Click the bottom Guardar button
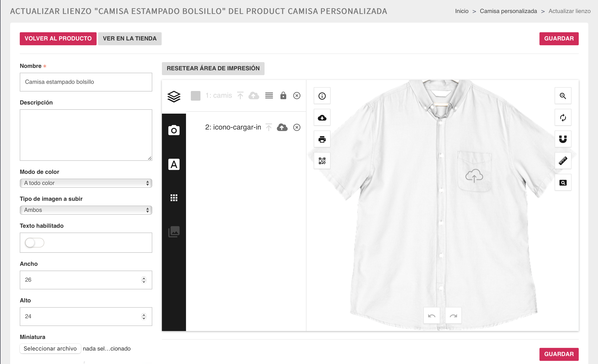 [x=559, y=354]
